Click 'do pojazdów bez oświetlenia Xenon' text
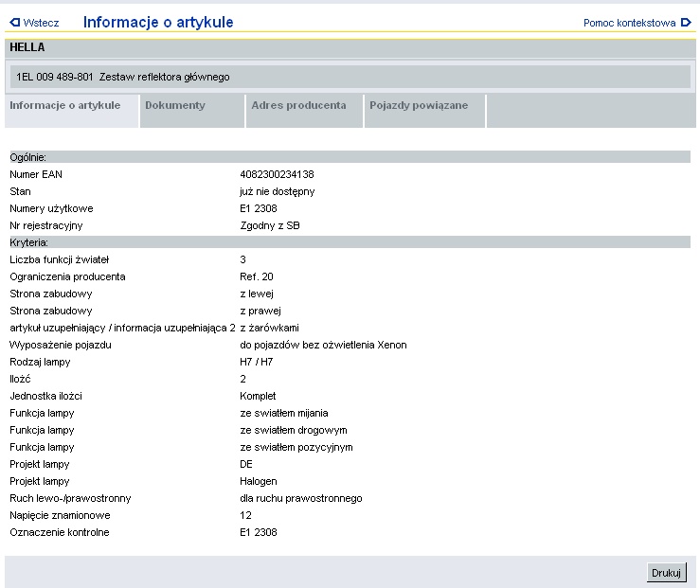Viewport: 700px width, 588px height. [323, 345]
